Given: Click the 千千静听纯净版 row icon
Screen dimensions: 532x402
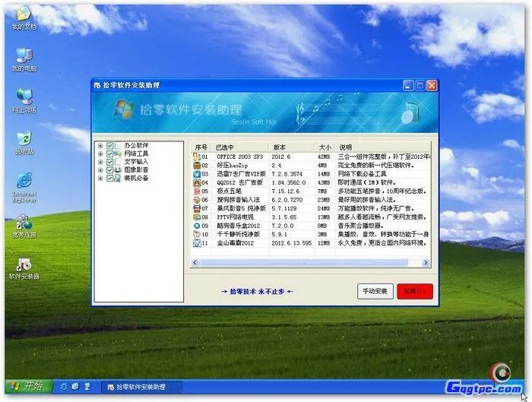Looking at the screenshot, I should click(197, 234).
